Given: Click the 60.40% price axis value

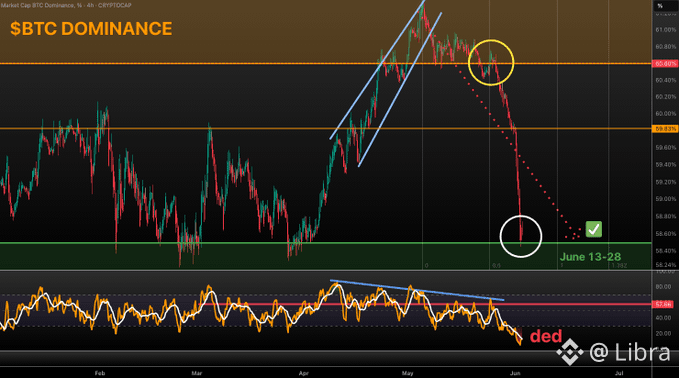Looking at the screenshot, I should coord(666,81).
